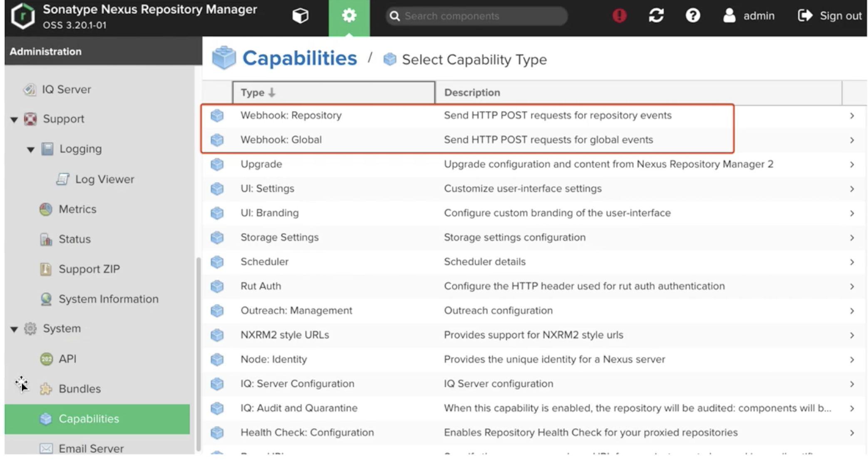Open the Help question mark icon
Viewport: 868px width, 476px height.
(692, 16)
